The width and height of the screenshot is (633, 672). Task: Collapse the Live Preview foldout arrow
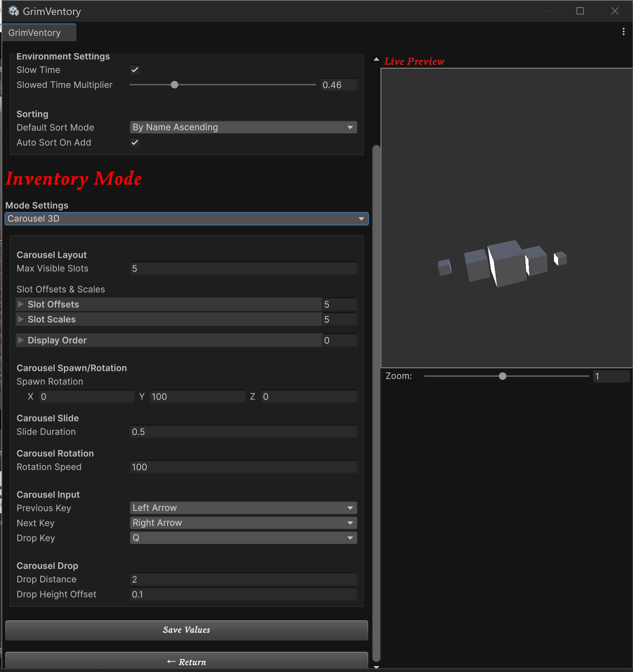point(376,60)
